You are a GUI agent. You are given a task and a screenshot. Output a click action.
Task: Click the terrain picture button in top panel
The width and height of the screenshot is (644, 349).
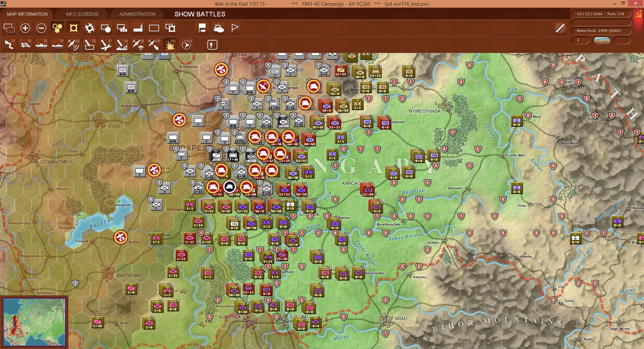tap(602, 40)
